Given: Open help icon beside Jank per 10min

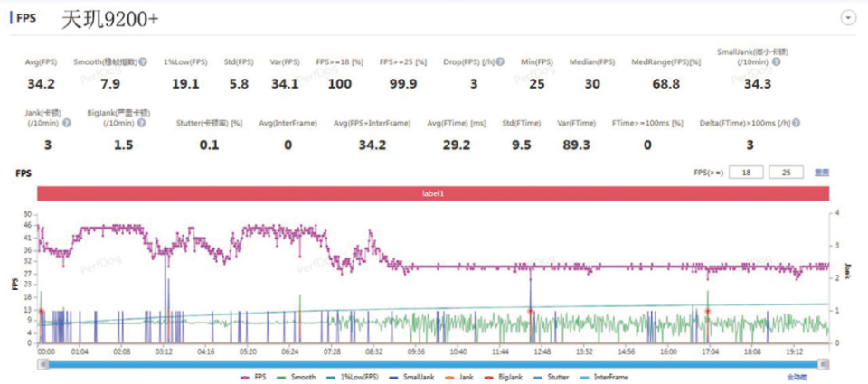Looking at the screenshot, I should pyautogui.click(x=67, y=123).
